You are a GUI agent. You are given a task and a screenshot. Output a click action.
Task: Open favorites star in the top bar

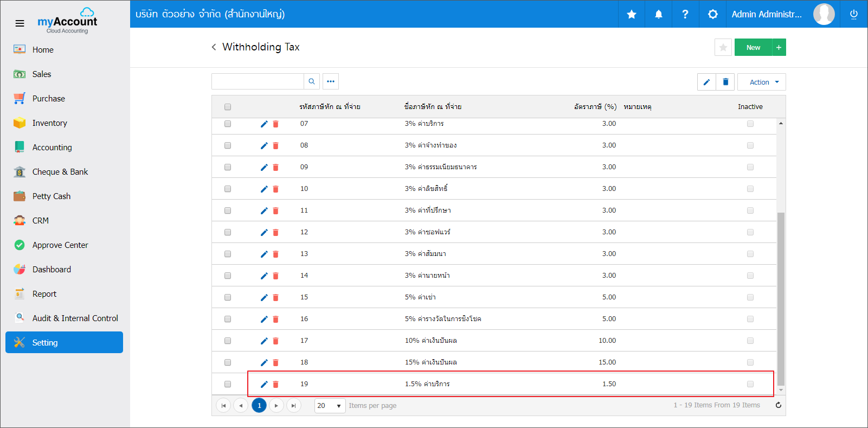632,14
